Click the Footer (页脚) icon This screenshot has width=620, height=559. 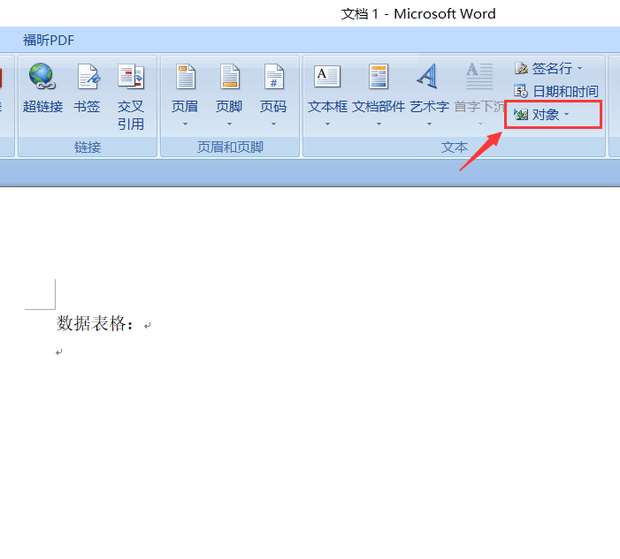(x=229, y=76)
